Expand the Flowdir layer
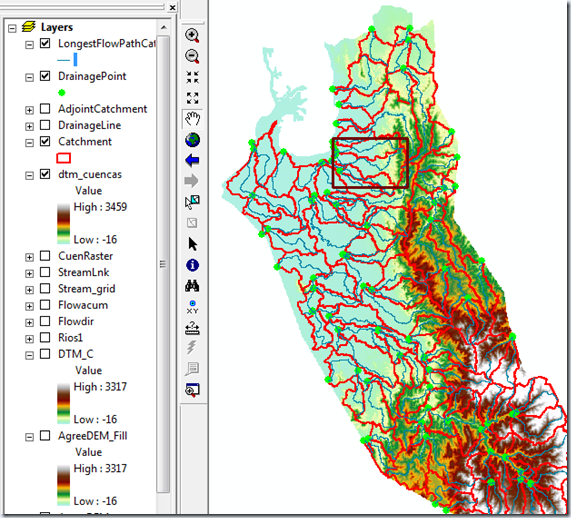Viewport: 571px width, 518px height. (x=29, y=323)
